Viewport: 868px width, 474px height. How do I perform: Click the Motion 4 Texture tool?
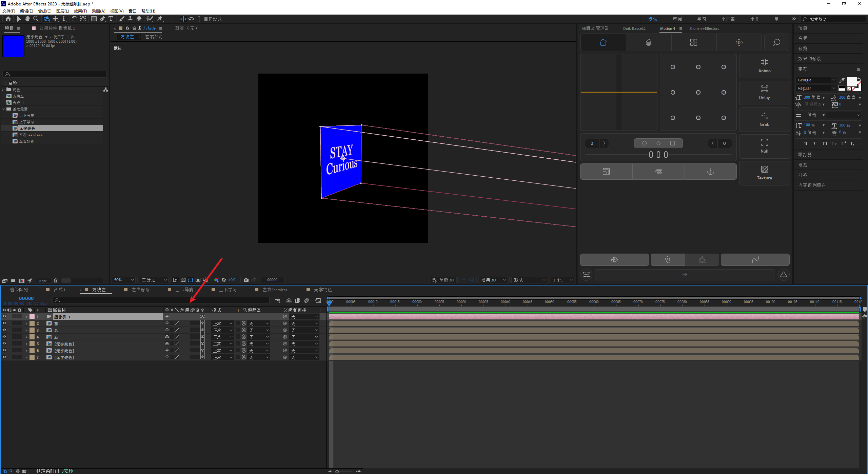[764, 173]
